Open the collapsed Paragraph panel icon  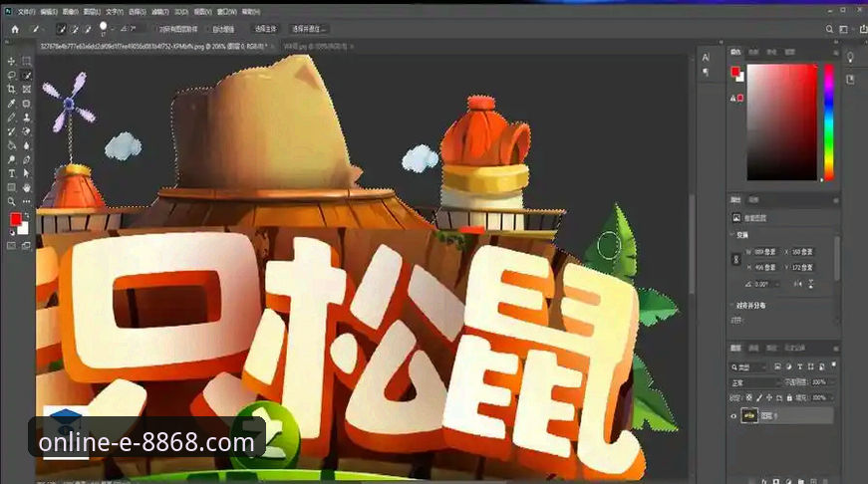coord(706,72)
